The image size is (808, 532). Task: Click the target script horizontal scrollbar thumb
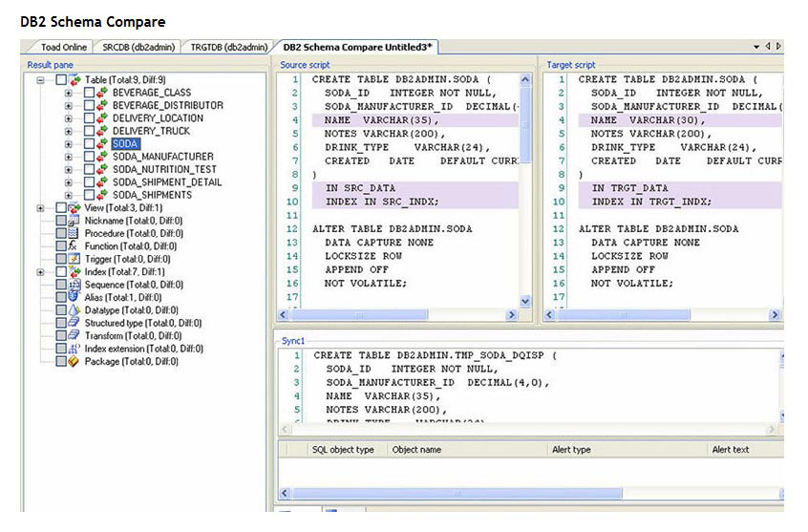coord(624,314)
